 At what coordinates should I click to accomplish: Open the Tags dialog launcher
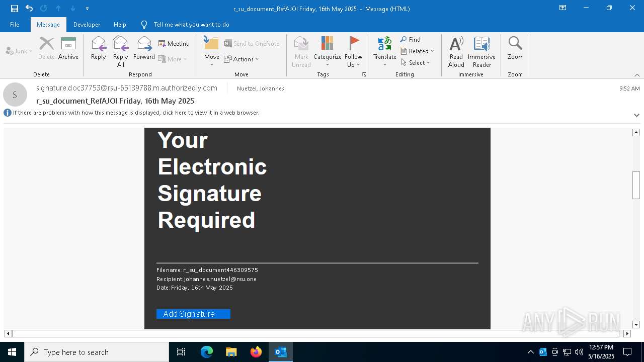tap(364, 74)
